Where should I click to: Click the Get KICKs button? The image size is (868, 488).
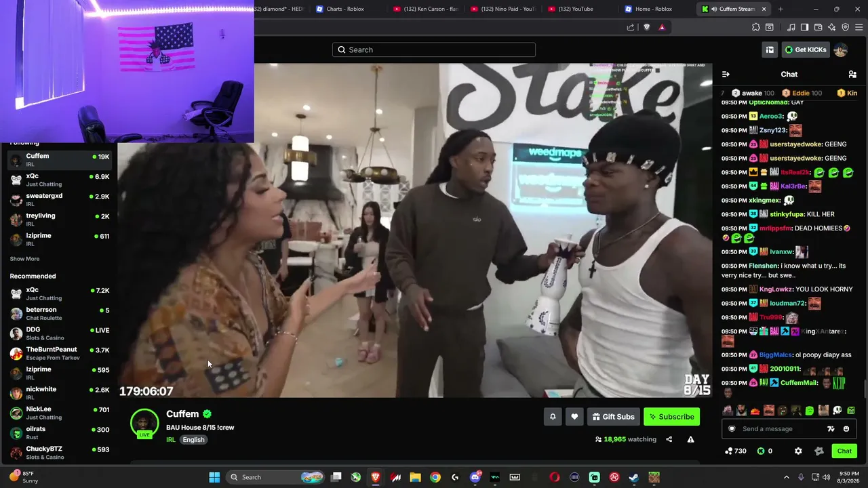(x=806, y=49)
